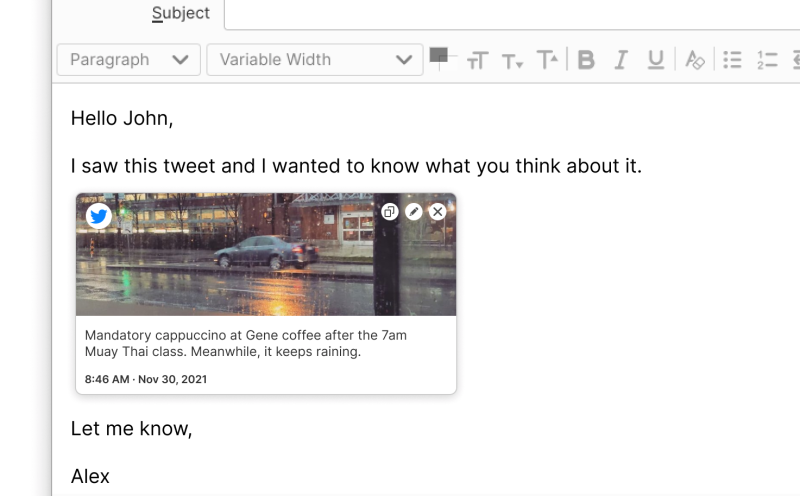Click the pencil edit icon on card

tap(414, 212)
